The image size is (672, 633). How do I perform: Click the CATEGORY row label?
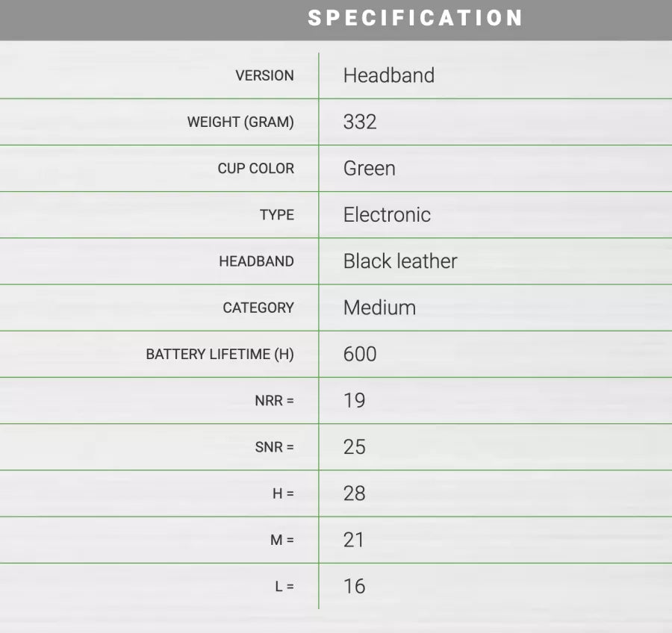[x=258, y=308]
